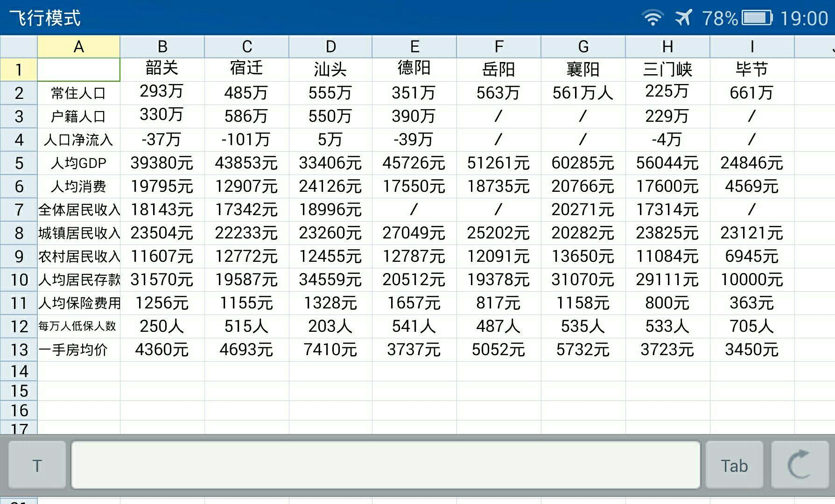
Task: Click the 250人 cell
Action: click(162, 326)
